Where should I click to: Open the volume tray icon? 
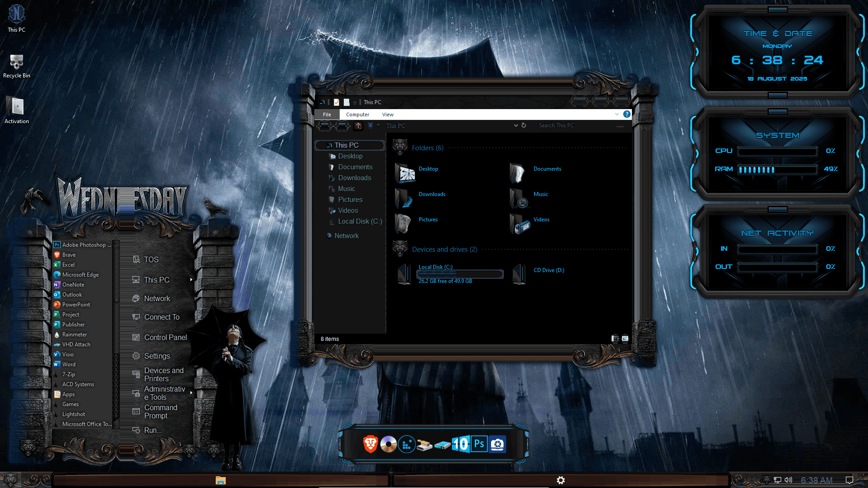(788, 480)
